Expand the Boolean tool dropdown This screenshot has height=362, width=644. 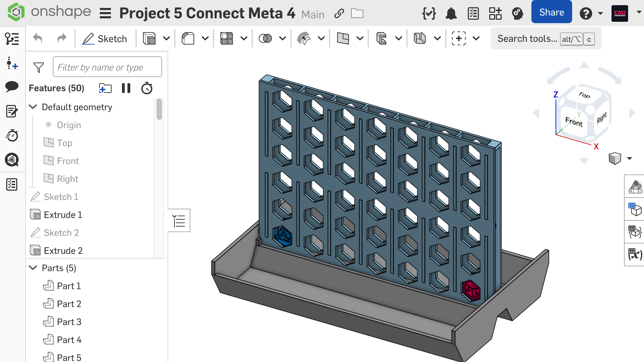point(283,38)
